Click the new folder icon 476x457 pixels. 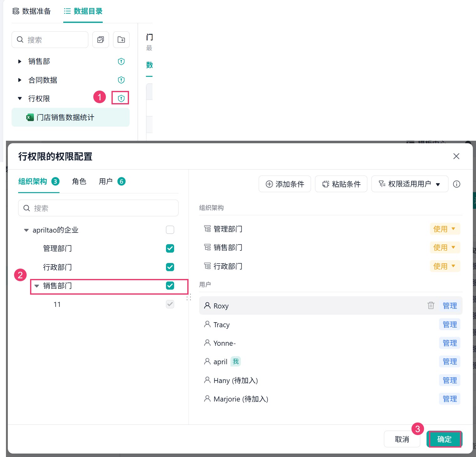point(121,39)
